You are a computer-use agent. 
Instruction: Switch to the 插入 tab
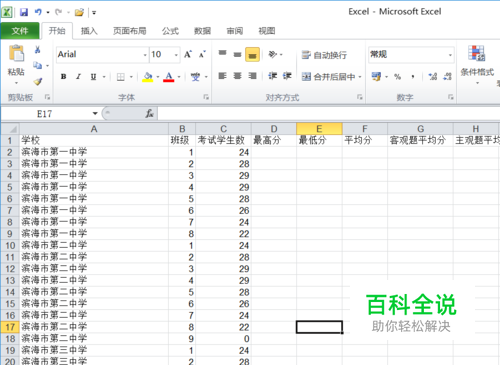click(89, 31)
